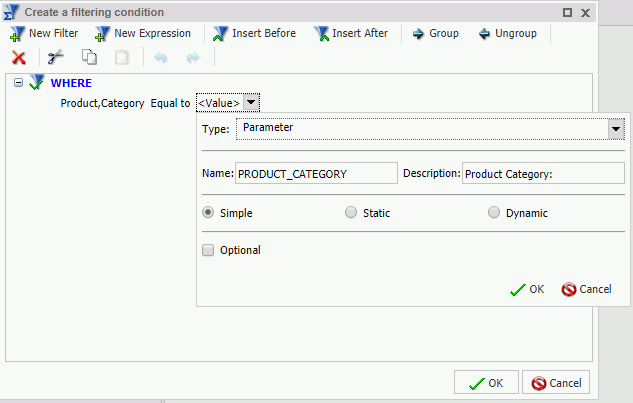Click the Insert After icon
The height and width of the screenshot is (403, 633).
coord(321,34)
